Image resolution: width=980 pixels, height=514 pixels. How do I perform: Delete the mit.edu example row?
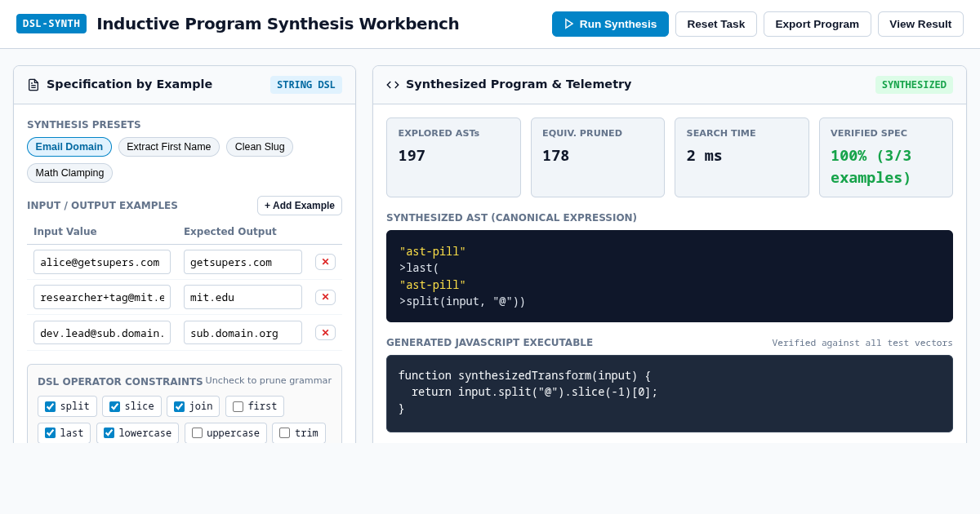pyautogui.click(x=325, y=297)
